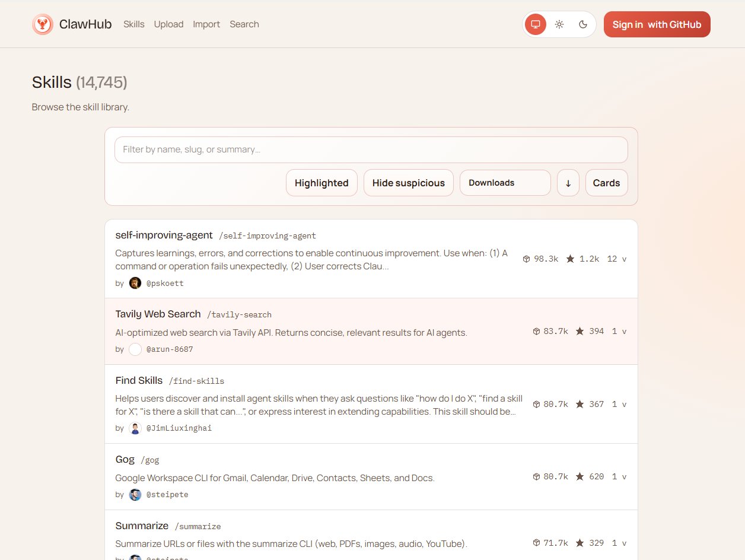Click the 71.7k download count
The height and width of the screenshot is (560, 745).
pos(556,543)
